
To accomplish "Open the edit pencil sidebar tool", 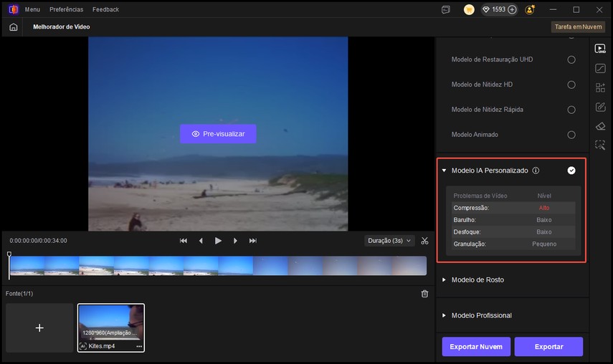I will click(x=600, y=107).
